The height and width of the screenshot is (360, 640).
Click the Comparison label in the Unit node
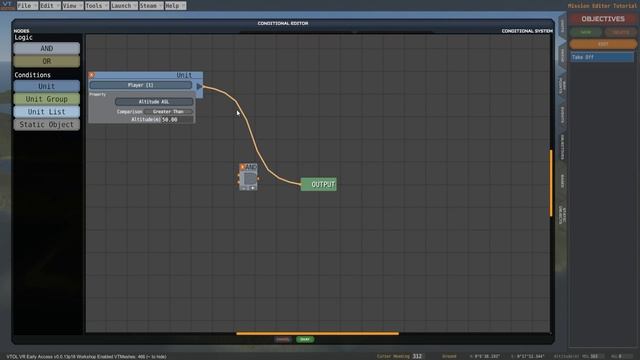[129, 111]
